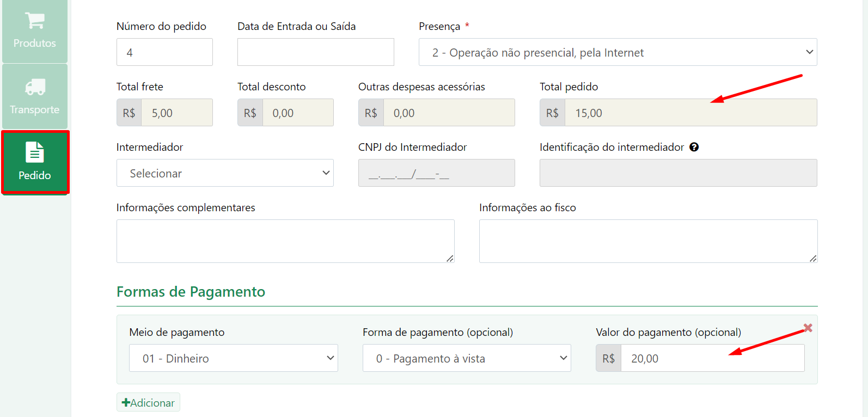The width and height of the screenshot is (868, 417).
Task: Click the Valor do pagamento field
Action: pos(713,358)
